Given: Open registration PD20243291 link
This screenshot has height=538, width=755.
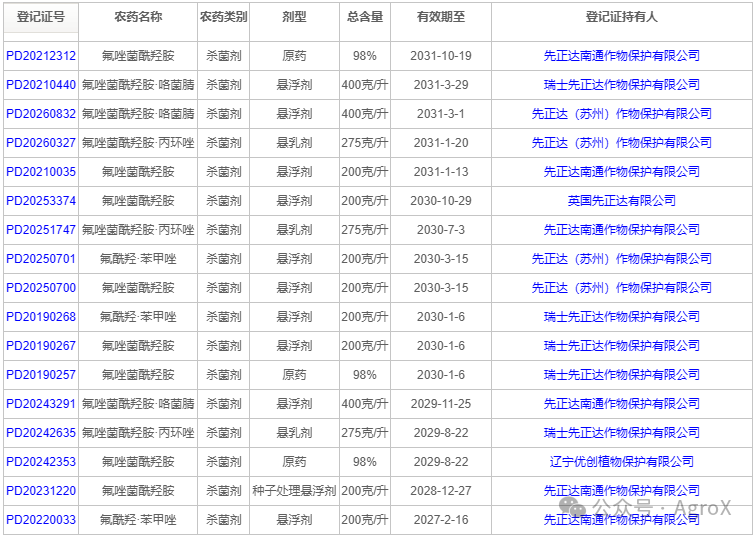Looking at the screenshot, I should tap(41, 404).
